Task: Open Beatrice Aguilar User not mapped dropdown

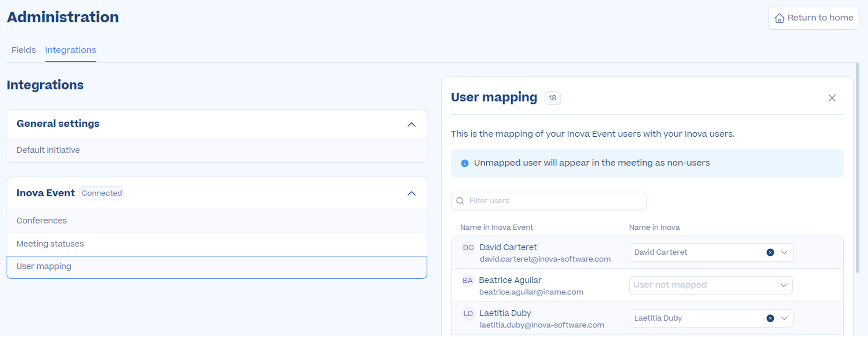Action: click(711, 285)
